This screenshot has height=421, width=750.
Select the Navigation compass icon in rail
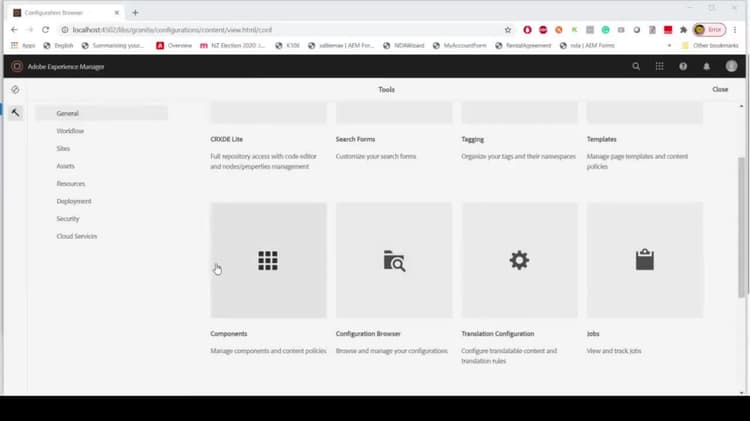(x=15, y=89)
